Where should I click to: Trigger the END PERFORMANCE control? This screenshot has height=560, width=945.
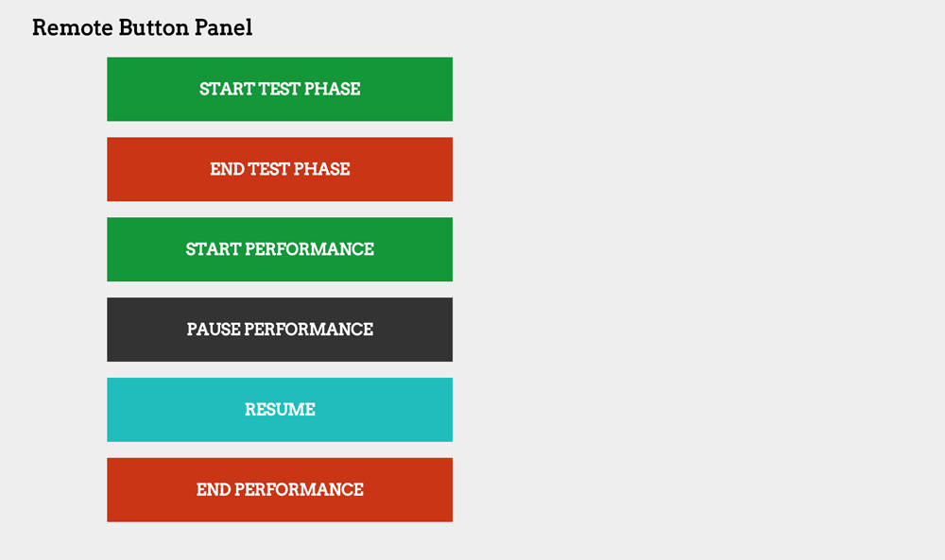click(x=280, y=490)
